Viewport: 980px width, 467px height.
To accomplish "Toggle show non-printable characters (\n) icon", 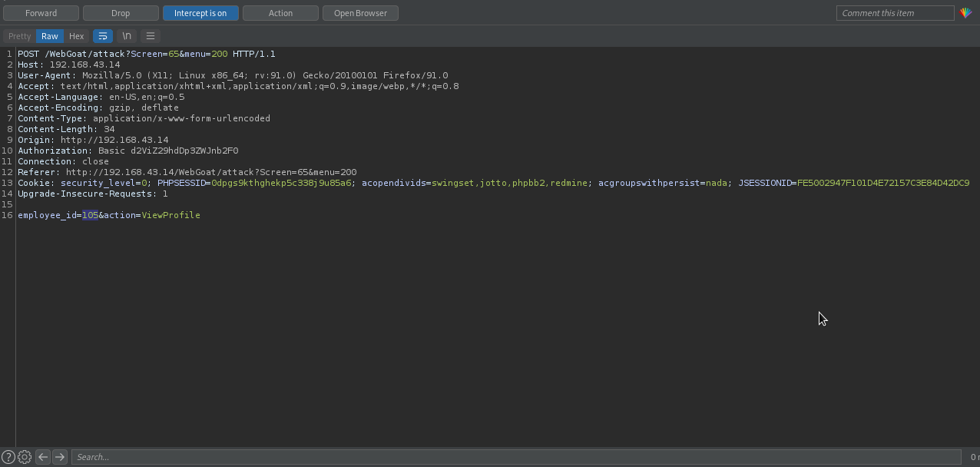I will [x=127, y=36].
